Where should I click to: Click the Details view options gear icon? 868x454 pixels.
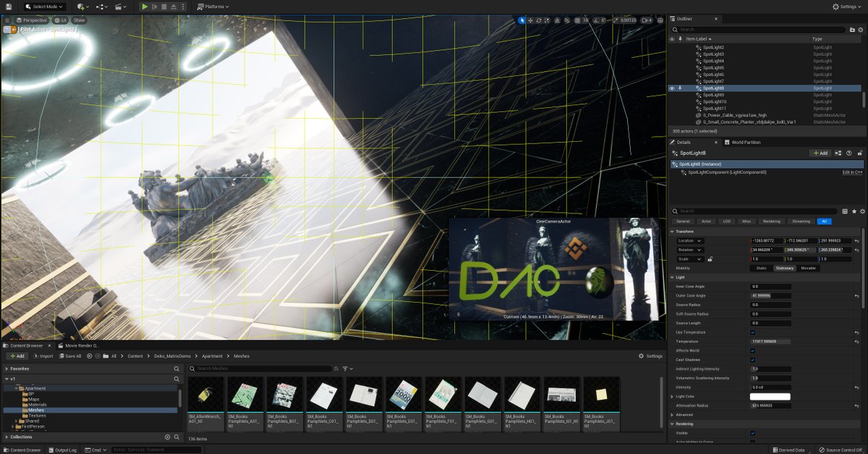tap(862, 211)
